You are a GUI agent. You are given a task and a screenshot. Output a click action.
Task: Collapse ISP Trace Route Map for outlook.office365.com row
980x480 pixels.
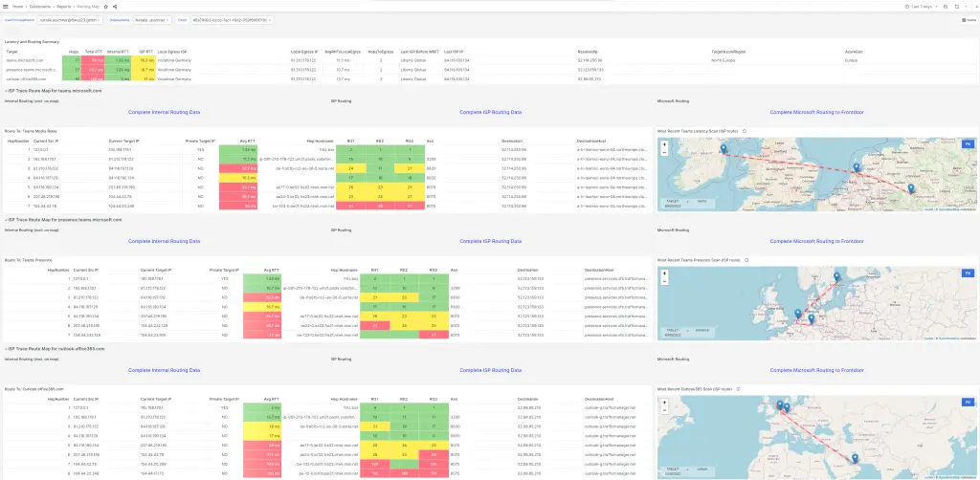pos(55,348)
